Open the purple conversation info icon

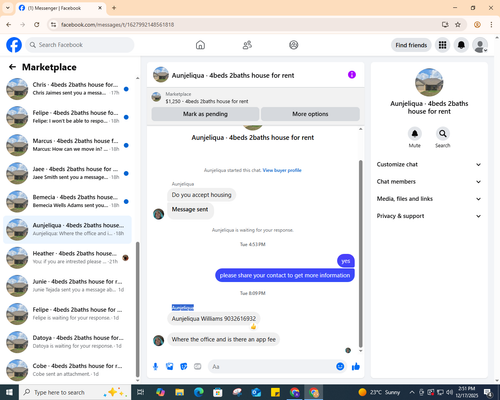coord(352,75)
